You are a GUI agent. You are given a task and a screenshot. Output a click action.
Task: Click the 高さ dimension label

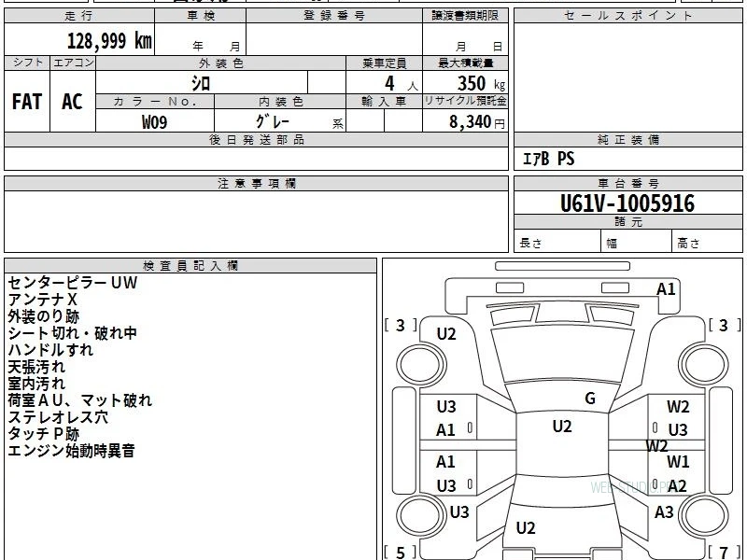pos(688,244)
